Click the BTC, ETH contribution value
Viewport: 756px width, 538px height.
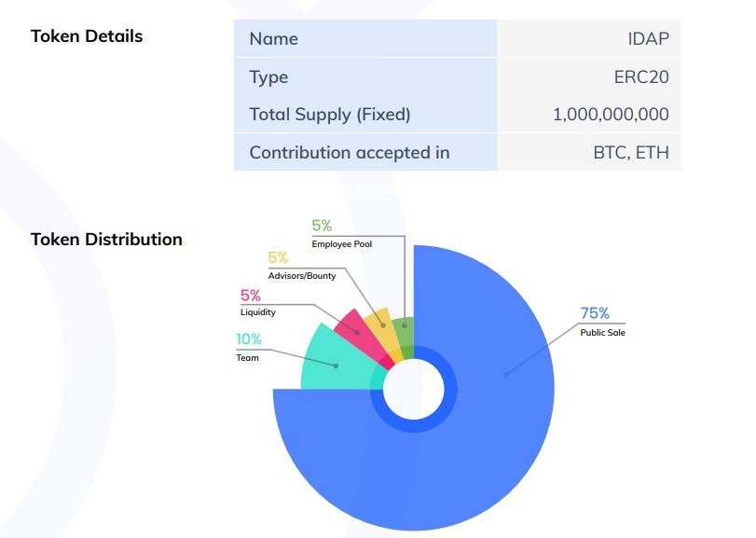click(x=631, y=152)
